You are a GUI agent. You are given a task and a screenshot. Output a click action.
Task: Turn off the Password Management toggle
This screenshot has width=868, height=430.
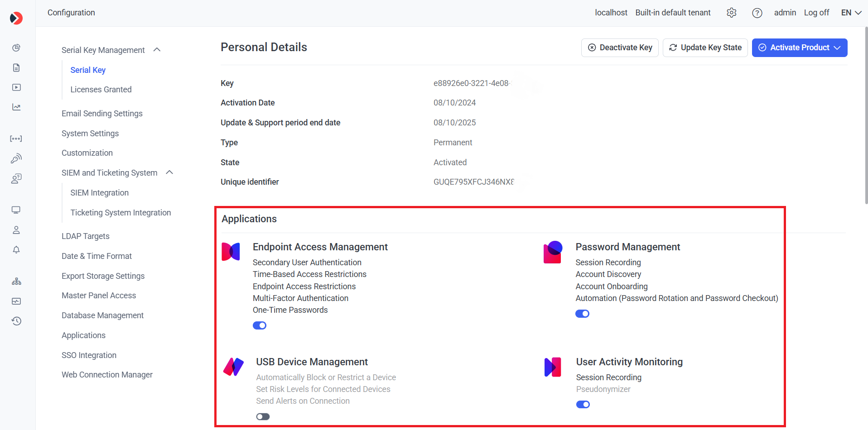[x=582, y=314]
